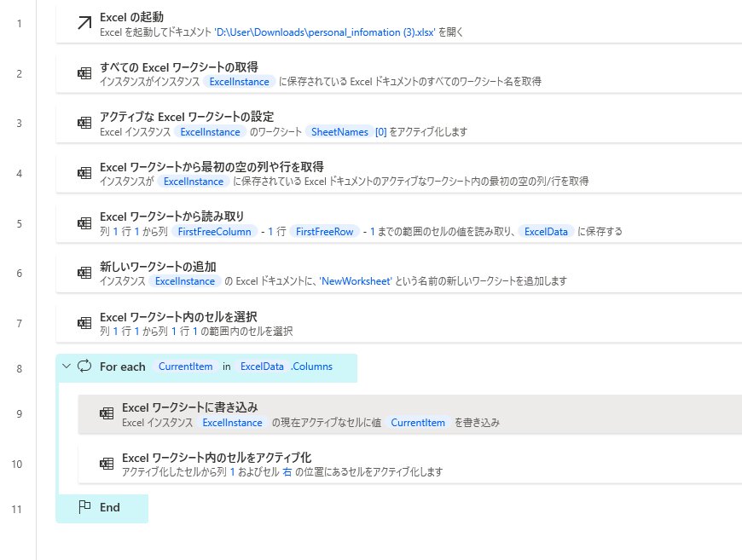Select the Excel の起動 action title
The height and width of the screenshot is (560, 742).
click(x=131, y=17)
